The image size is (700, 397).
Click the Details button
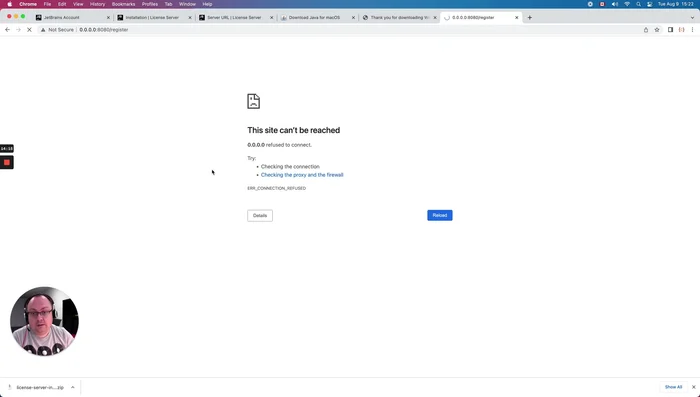[x=260, y=216]
